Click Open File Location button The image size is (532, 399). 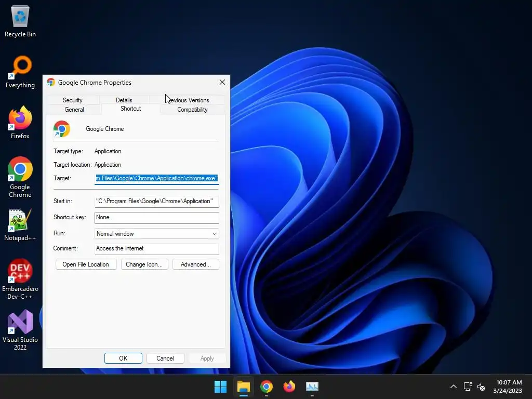[x=86, y=264]
